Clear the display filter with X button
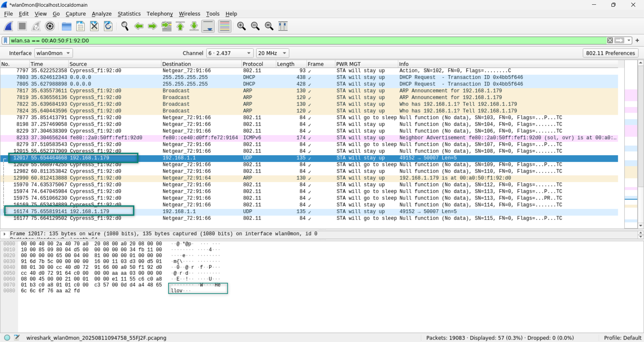 [610, 41]
